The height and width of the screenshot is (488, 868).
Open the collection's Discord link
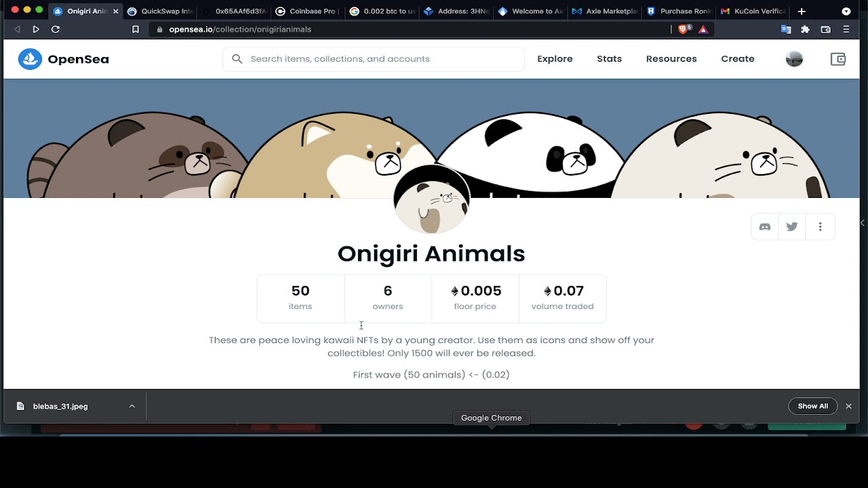(765, 227)
